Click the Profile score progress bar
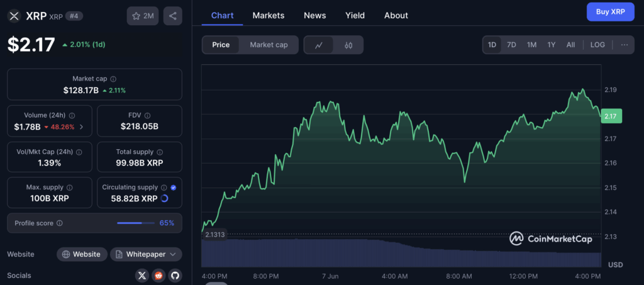644x285 pixels. coord(136,223)
